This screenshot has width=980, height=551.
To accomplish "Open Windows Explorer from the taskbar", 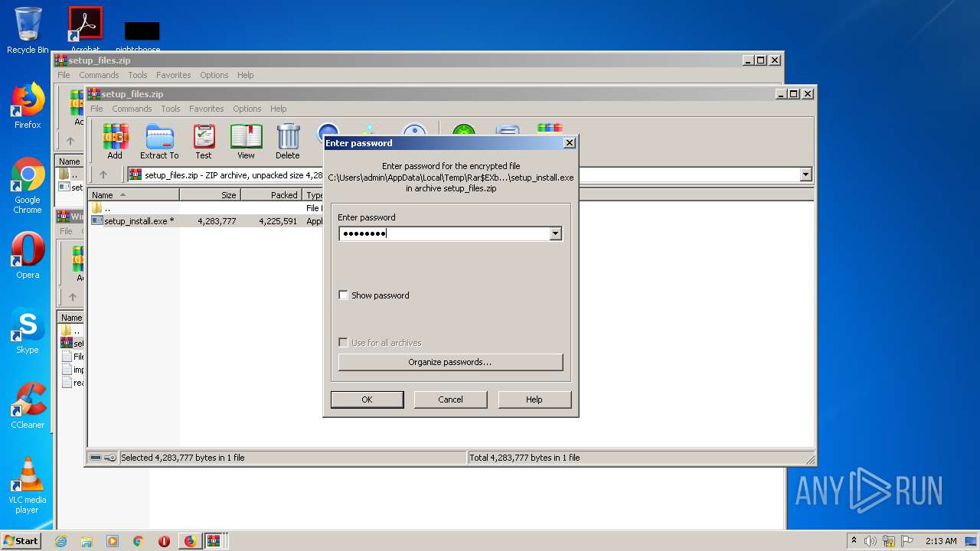I will point(87,541).
